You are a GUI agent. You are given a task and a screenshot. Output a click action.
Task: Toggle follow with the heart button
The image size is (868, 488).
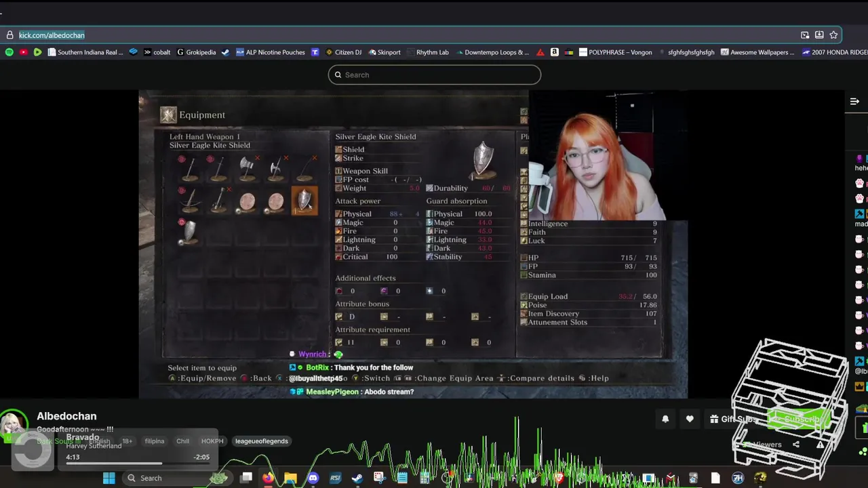(x=690, y=420)
